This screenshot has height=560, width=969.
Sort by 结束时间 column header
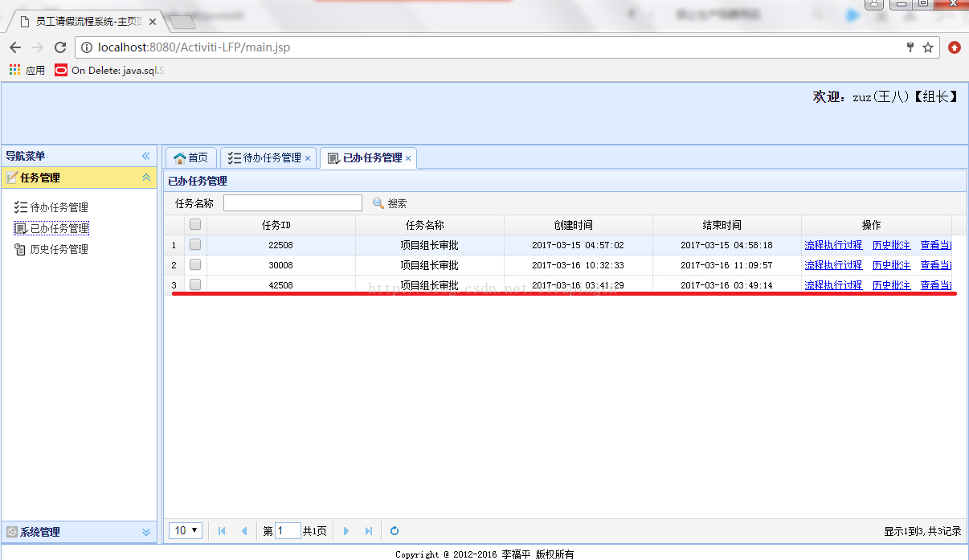[726, 225]
